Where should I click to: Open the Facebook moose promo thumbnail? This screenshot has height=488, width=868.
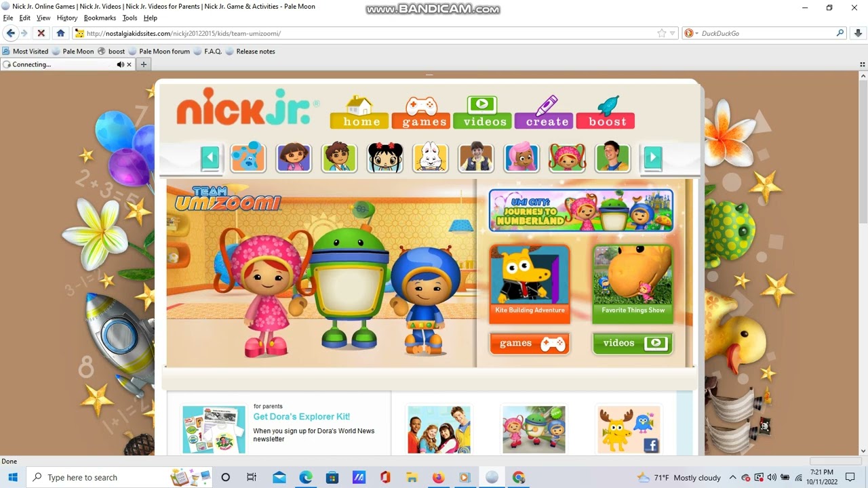pos(629,430)
